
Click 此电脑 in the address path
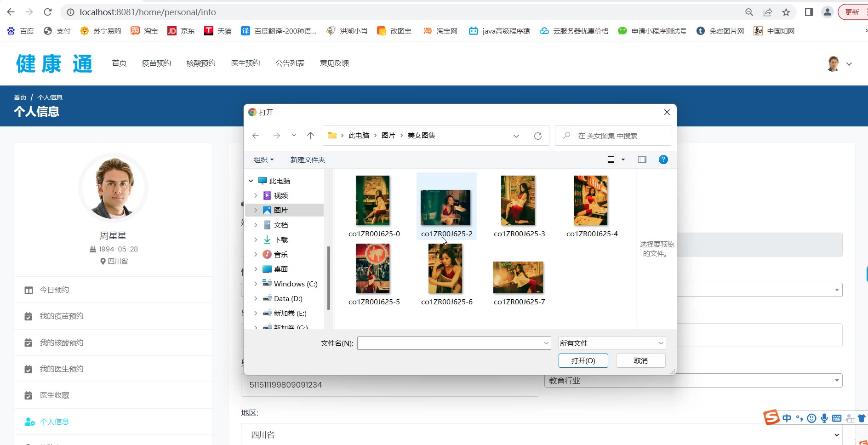pyautogui.click(x=359, y=136)
